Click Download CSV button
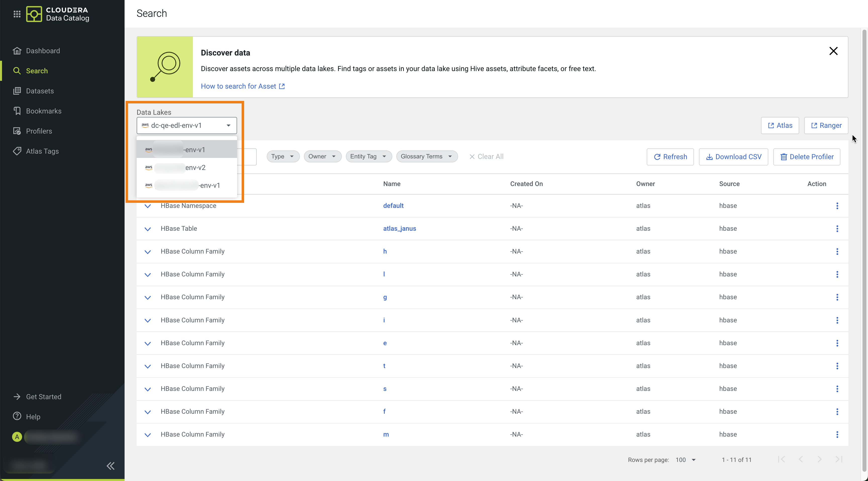Image resolution: width=868 pixels, height=481 pixels. tap(733, 157)
